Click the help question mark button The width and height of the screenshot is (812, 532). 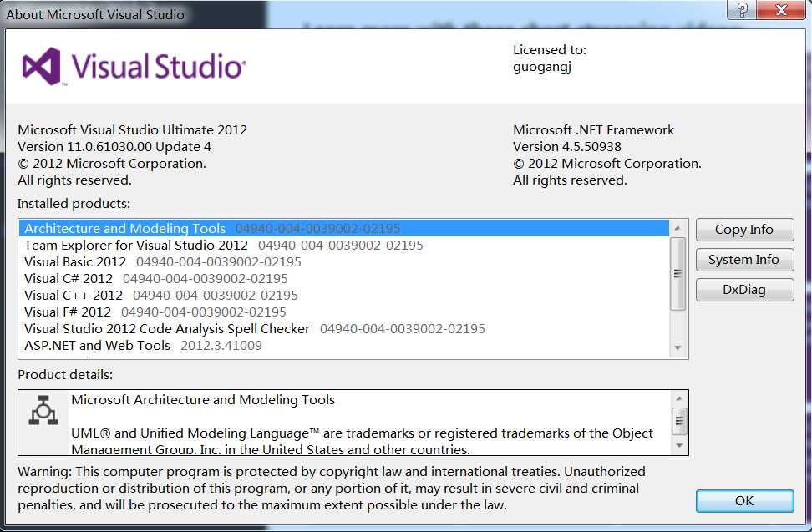pyautogui.click(x=742, y=10)
